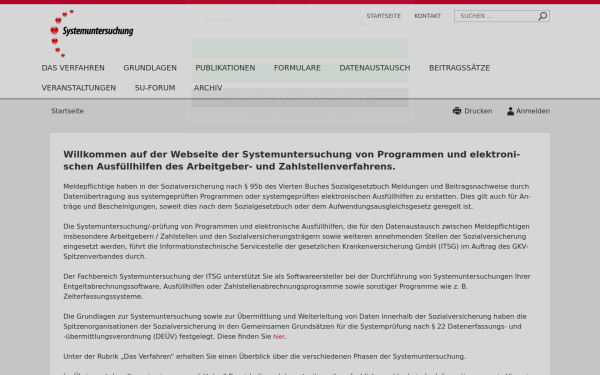Open the GRUNDLAGEN menu
This screenshot has width=600, height=375.
(x=150, y=68)
